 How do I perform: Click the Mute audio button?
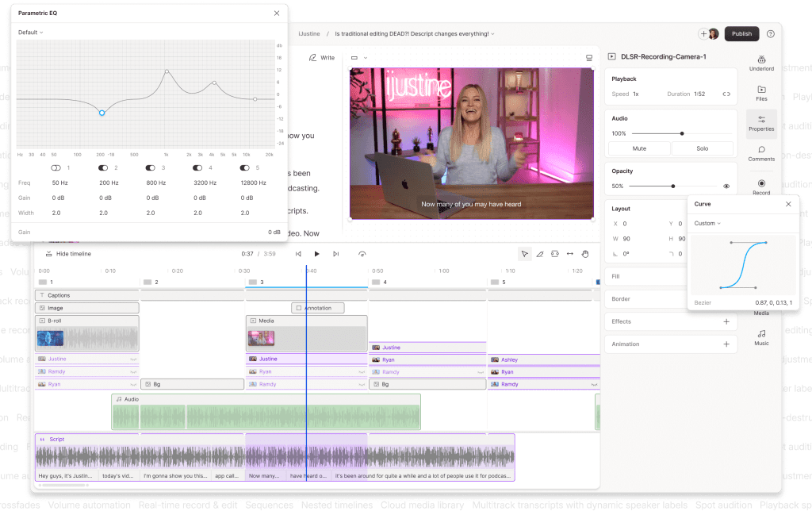point(639,148)
